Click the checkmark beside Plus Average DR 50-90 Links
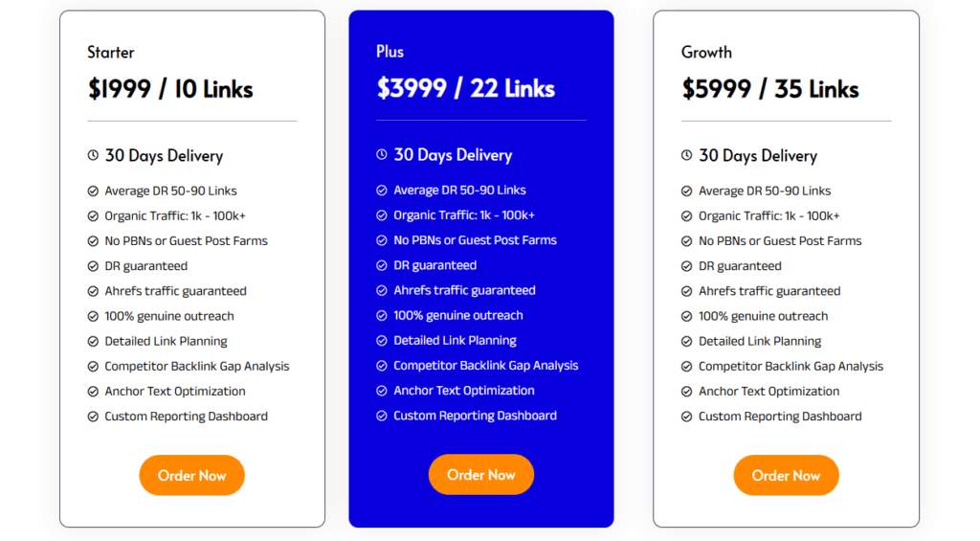The image size is (980, 541). click(x=382, y=191)
